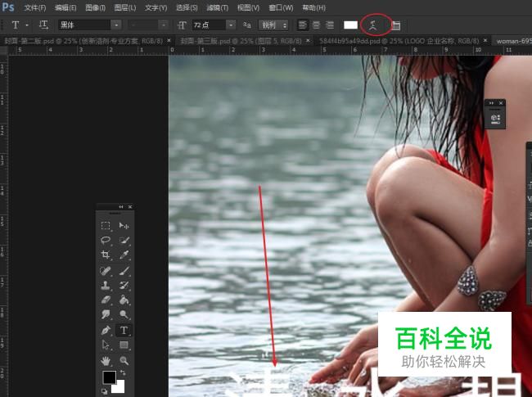Open the 文字(Y) menu
The height and width of the screenshot is (397, 532).
156,7
